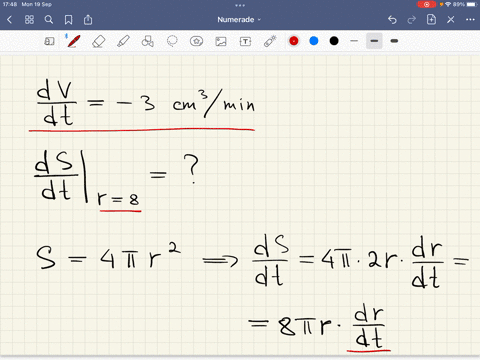
Task: Activate the Laser pointer tool
Action: (x=270, y=41)
